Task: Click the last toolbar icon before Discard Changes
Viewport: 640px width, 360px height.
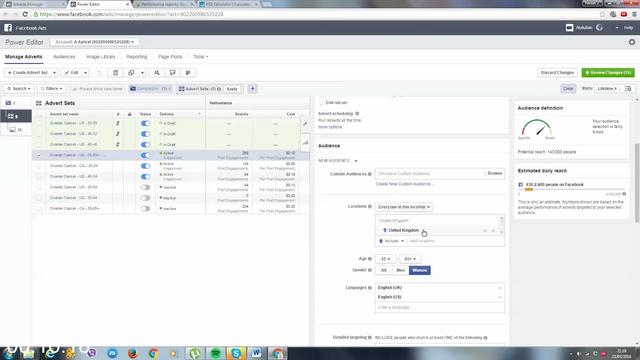Action: point(188,73)
